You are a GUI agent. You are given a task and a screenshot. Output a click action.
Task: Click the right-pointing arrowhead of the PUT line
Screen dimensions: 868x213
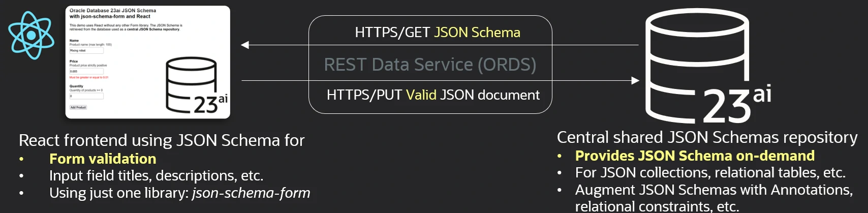[x=635, y=80]
